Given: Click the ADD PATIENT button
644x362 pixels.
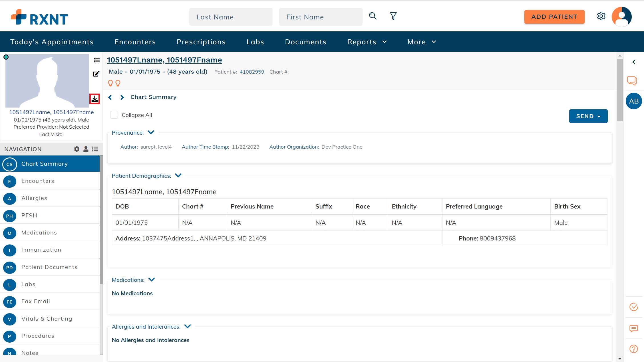Looking at the screenshot, I should pyautogui.click(x=554, y=17).
